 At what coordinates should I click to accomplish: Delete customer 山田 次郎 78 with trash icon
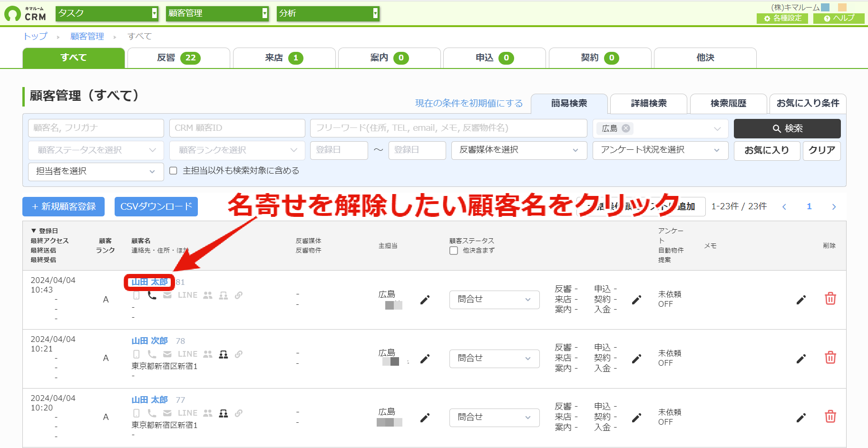830,358
